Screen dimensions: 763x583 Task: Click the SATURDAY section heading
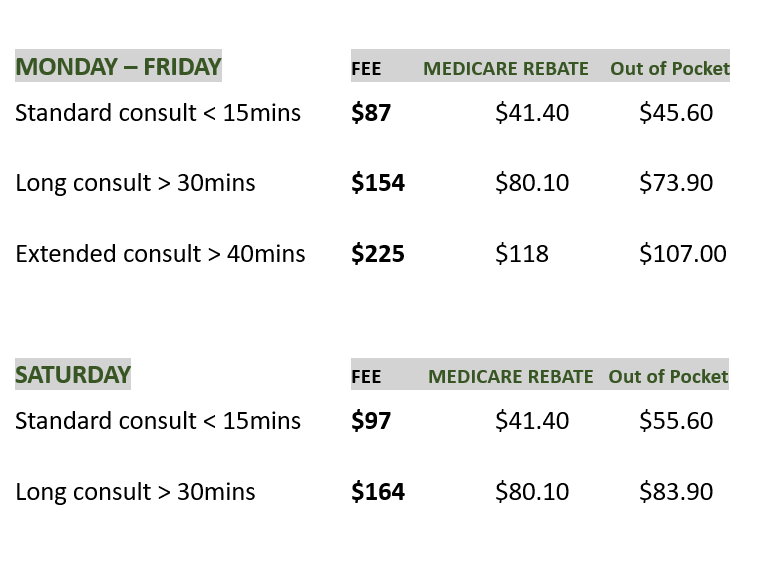click(x=73, y=375)
